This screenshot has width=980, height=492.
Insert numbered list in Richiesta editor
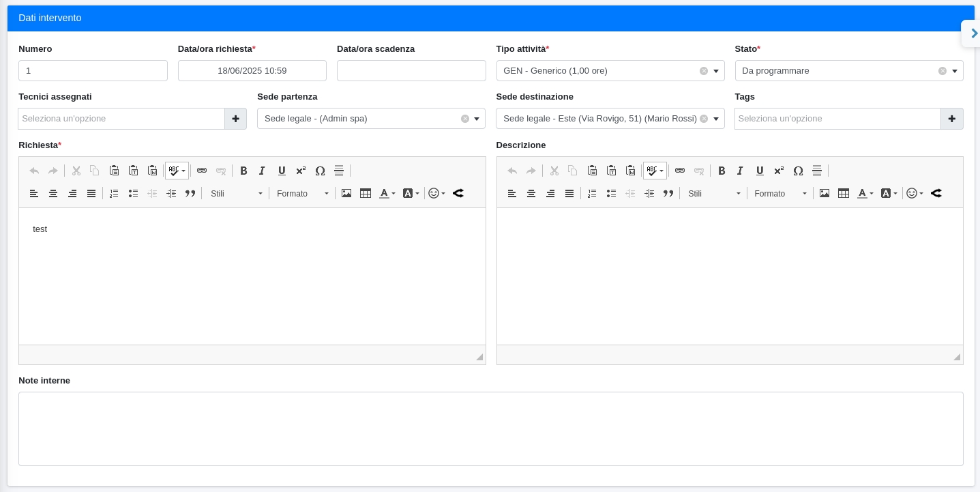click(x=114, y=193)
